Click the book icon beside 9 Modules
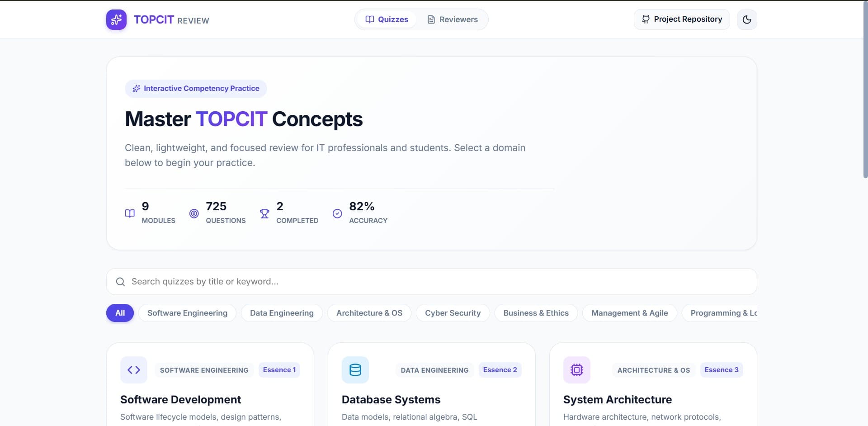 tap(130, 213)
